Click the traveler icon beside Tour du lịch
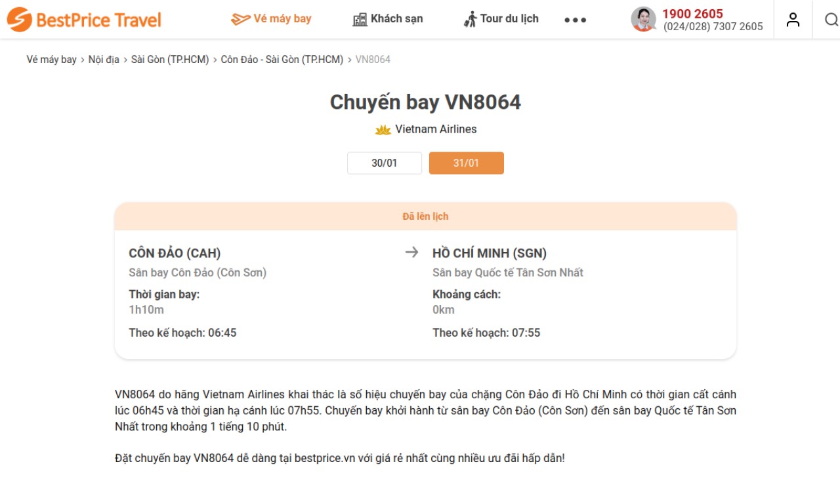This screenshot has height=504, width=840. pos(470,19)
